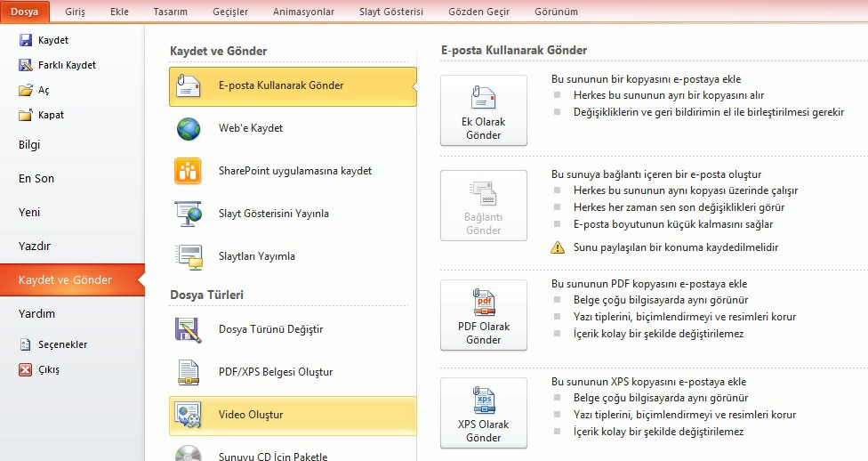Open the Geçişler ribbon tab
This screenshot has width=868, height=461.
point(230,12)
